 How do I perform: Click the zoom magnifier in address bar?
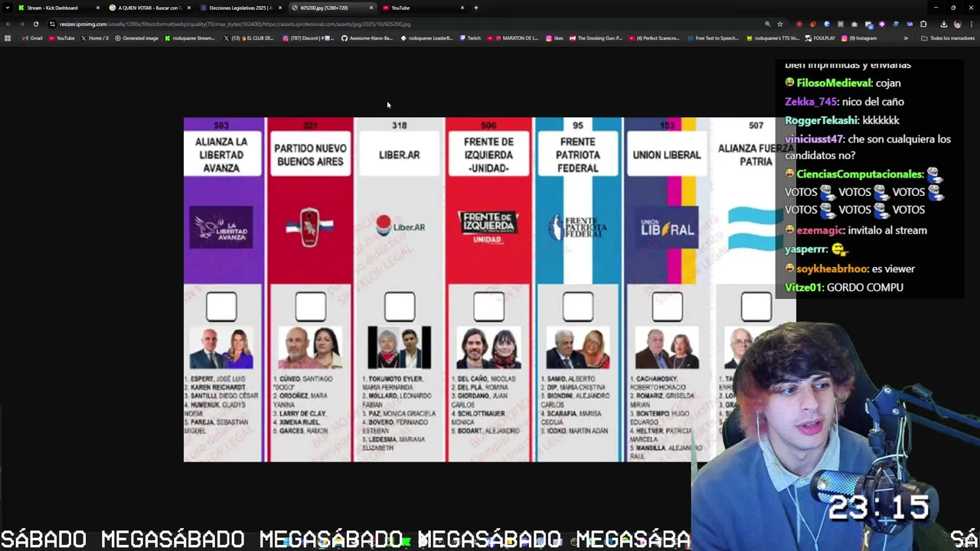tap(768, 24)
